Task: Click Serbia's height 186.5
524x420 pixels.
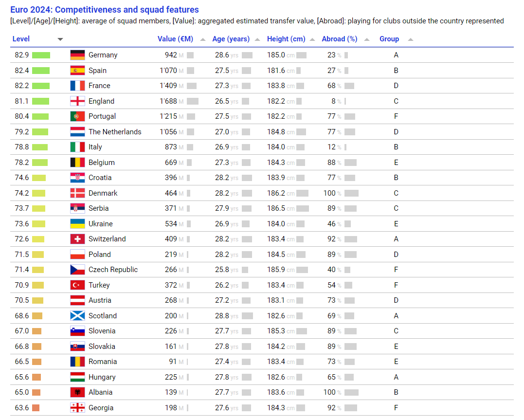Action: click(x=276, y=208)
